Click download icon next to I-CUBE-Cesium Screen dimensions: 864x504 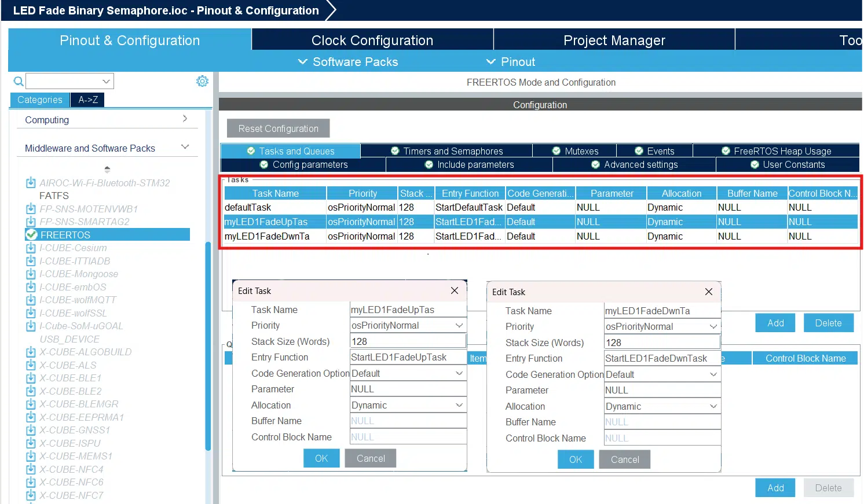31,248
